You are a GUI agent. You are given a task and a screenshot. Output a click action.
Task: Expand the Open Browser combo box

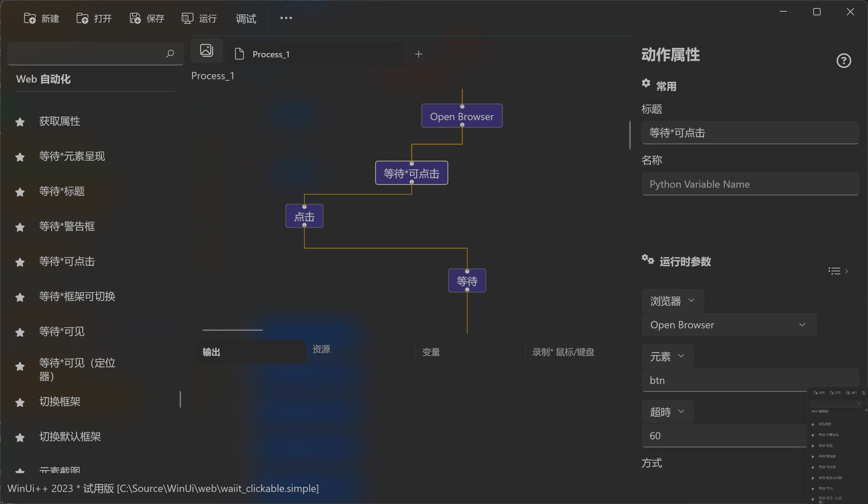(729, 325)
